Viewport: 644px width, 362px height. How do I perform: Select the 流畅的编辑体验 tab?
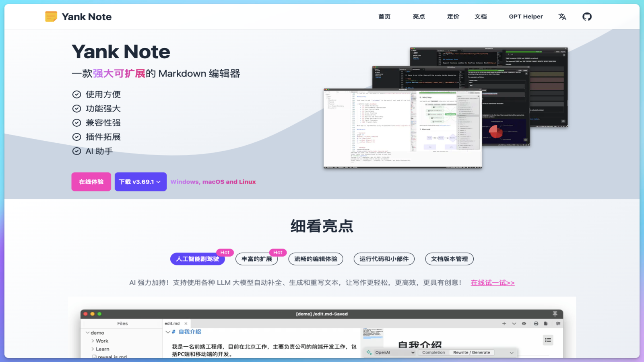[316, 259]
